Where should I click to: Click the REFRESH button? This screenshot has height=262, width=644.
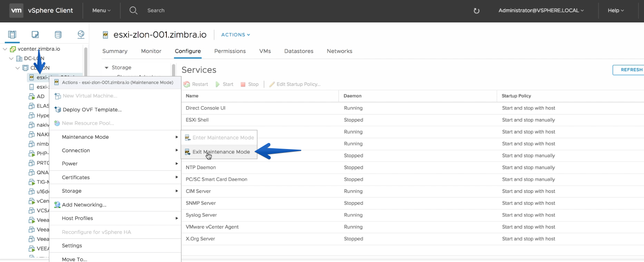(x=629, y=70)
